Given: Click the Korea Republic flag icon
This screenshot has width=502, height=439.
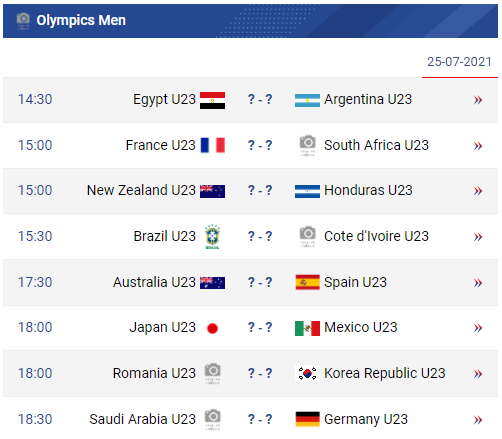Looking at the screenshot, I should 307,373.
